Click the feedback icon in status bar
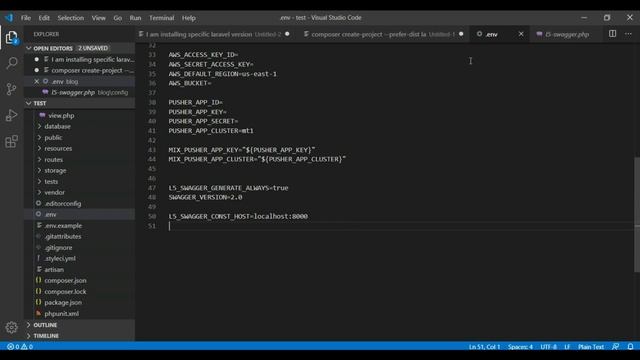This screenshot has width=640, height=360. point(616,347)
